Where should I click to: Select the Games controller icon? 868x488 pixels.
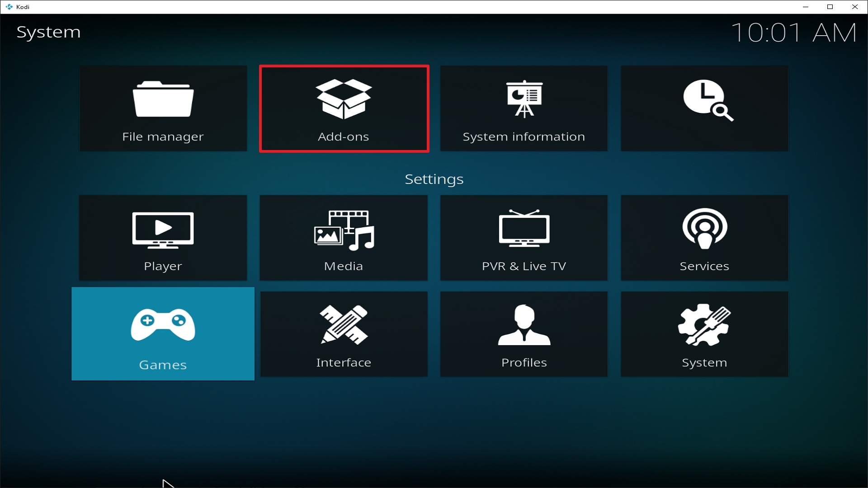coord(163,324)
